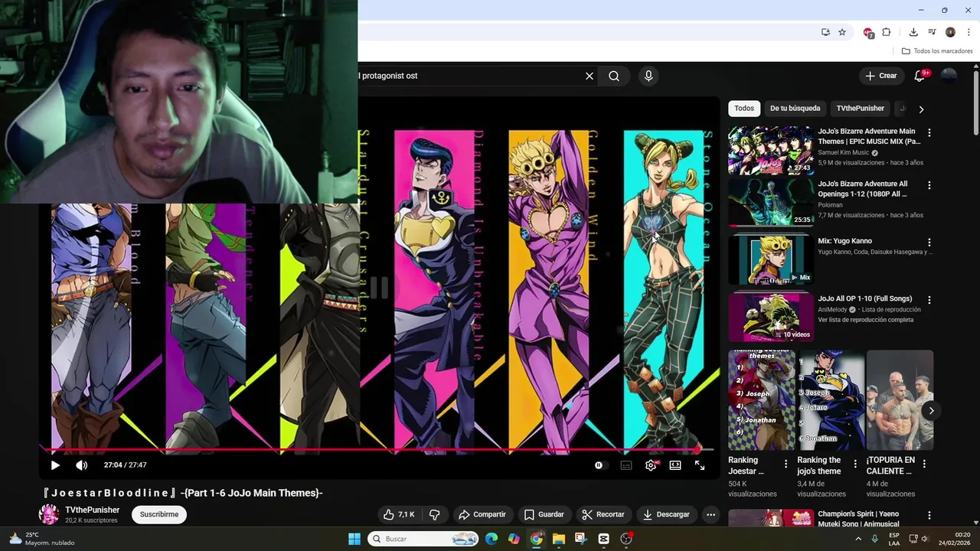Viewport: 980px width, 551px height.
Task: Seek on the red video progress bar
Action: coord(376,450)
